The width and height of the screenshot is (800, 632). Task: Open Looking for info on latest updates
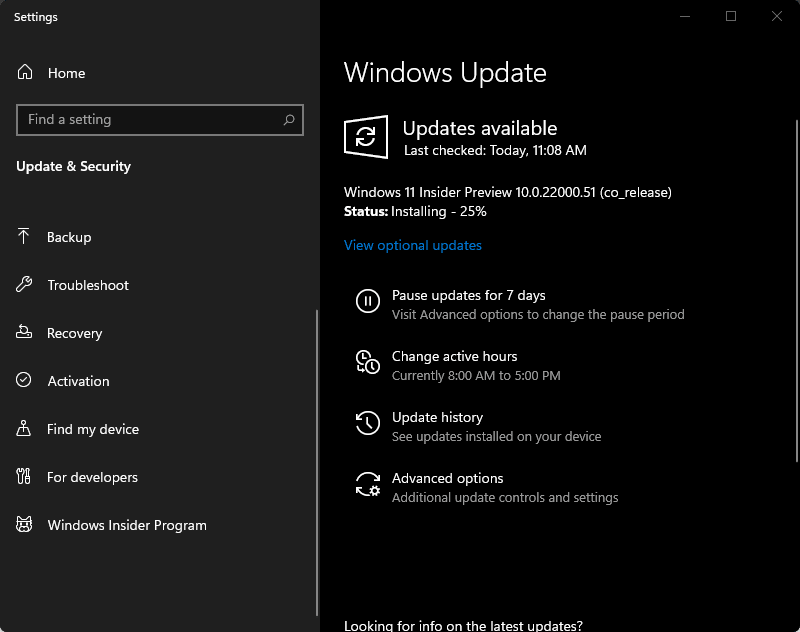(462, 625)
